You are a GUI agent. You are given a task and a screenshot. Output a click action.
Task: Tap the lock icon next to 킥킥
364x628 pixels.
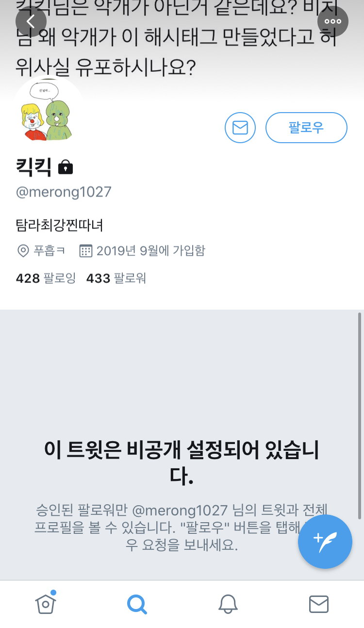(66, 167)
